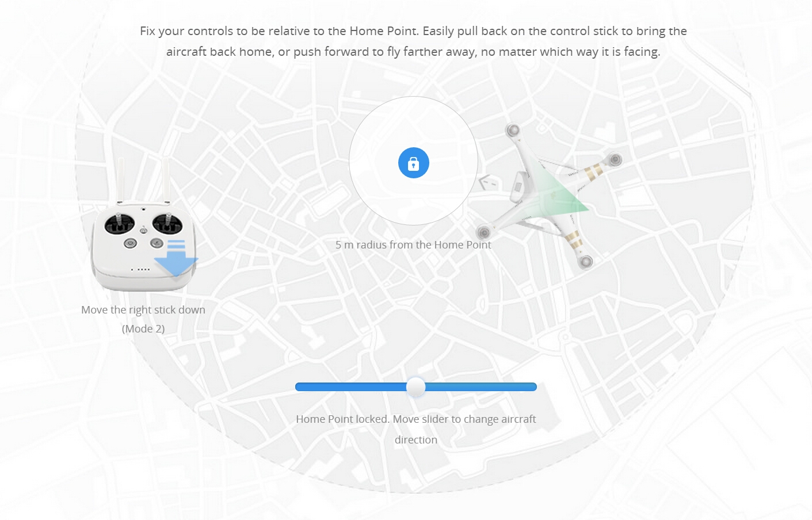
Task: Click the drone's bottom-right propeller motor
Action: point(585,262)
